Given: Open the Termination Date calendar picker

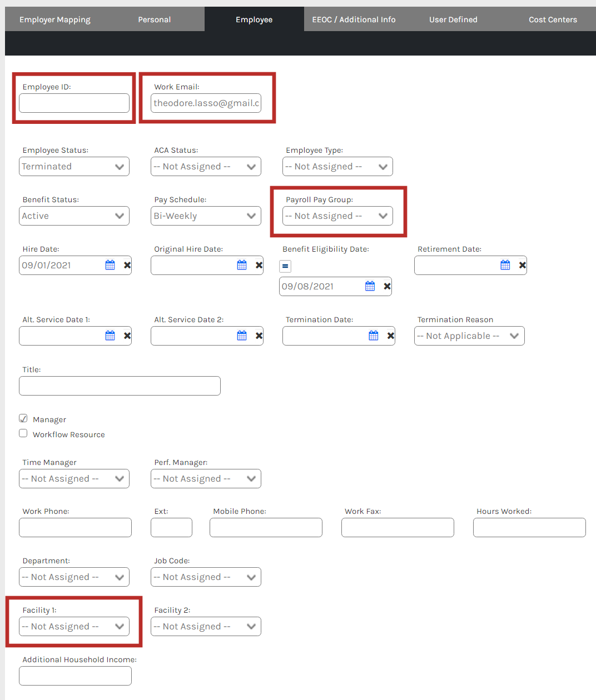Looking at the screenshot, I should [374, 336].
